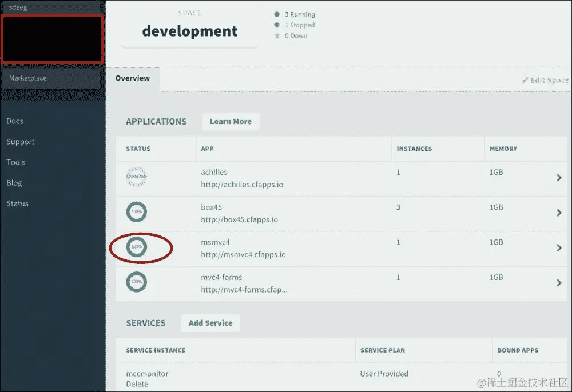This screenshot has width=572, height=392.
Task: Open Marketplace in the sidebar
Action: click(51, 78)
